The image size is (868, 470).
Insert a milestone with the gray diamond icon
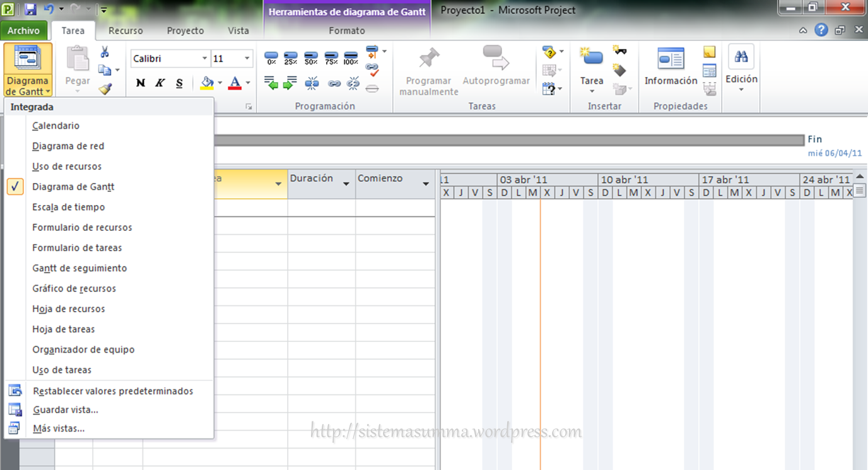tap(620, 69)
